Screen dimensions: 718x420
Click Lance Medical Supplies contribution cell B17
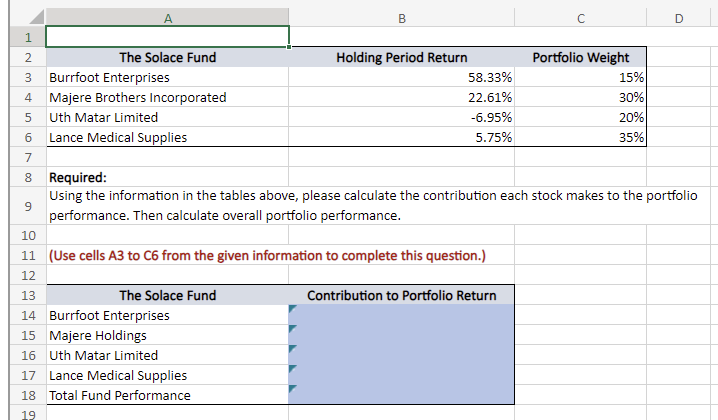point(402,375)
